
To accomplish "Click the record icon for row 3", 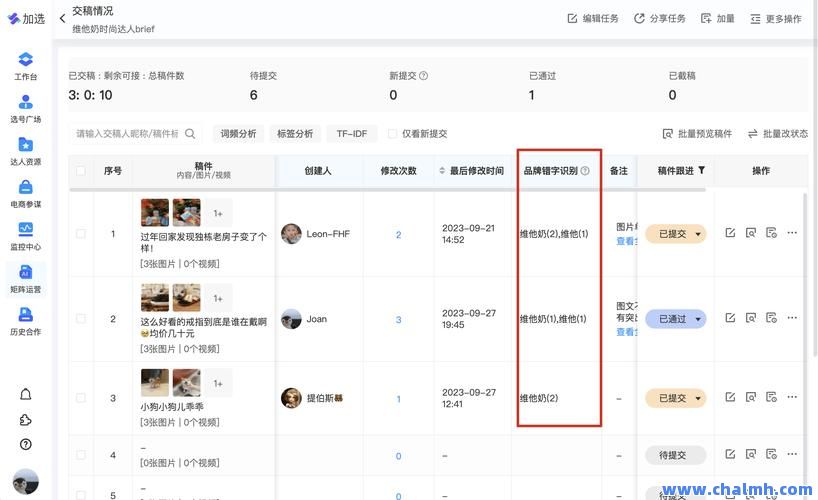I will click(x=772, y=397).
